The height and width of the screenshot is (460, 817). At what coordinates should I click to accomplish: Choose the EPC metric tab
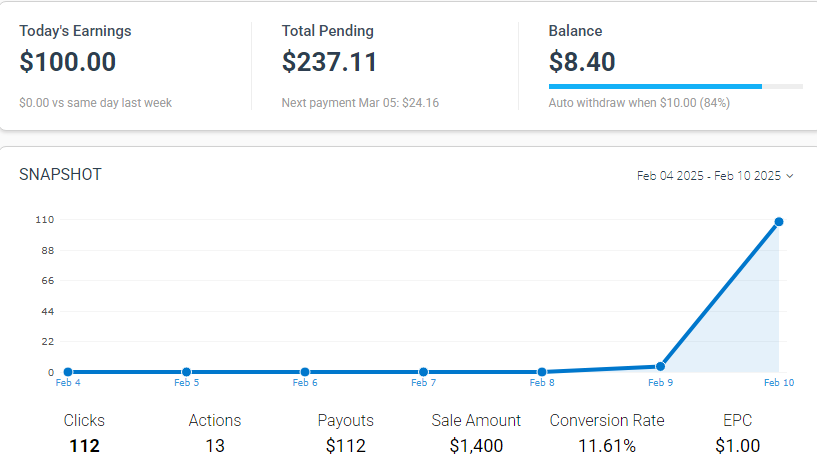tap(738, 433)
